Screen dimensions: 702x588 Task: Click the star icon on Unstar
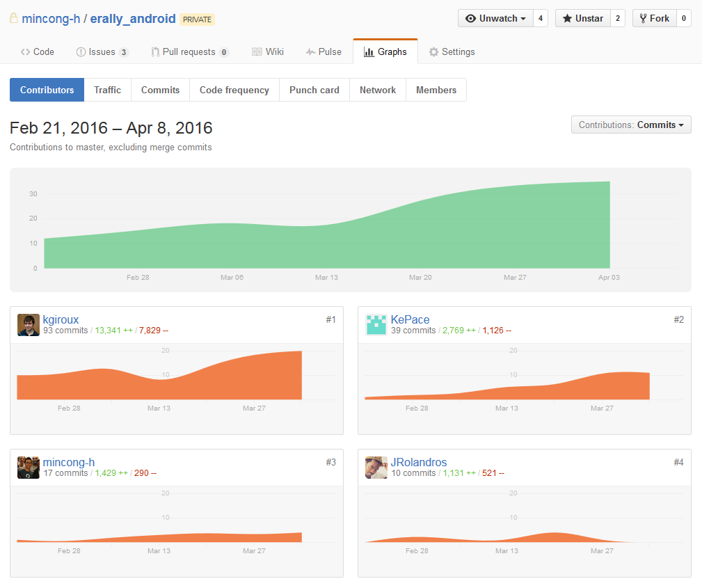click(567, 18)
